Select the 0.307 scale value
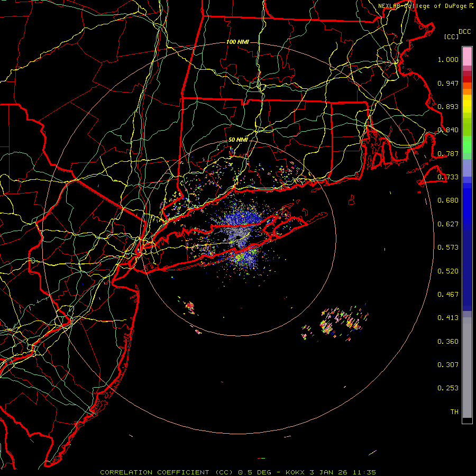476x476 pixels. point(448,365)
